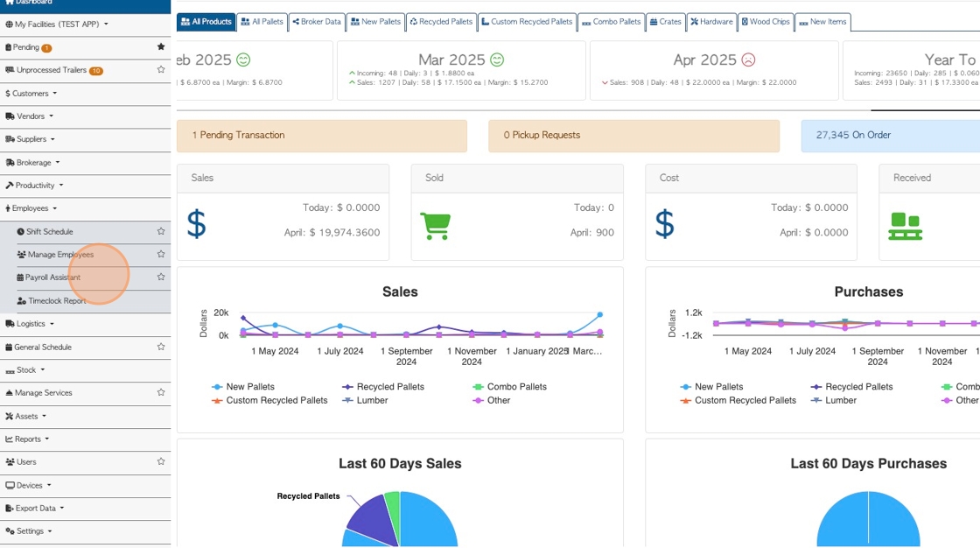Open the 27,345 On Order banner
980x548 pixels.
click(x=891, y=136)
